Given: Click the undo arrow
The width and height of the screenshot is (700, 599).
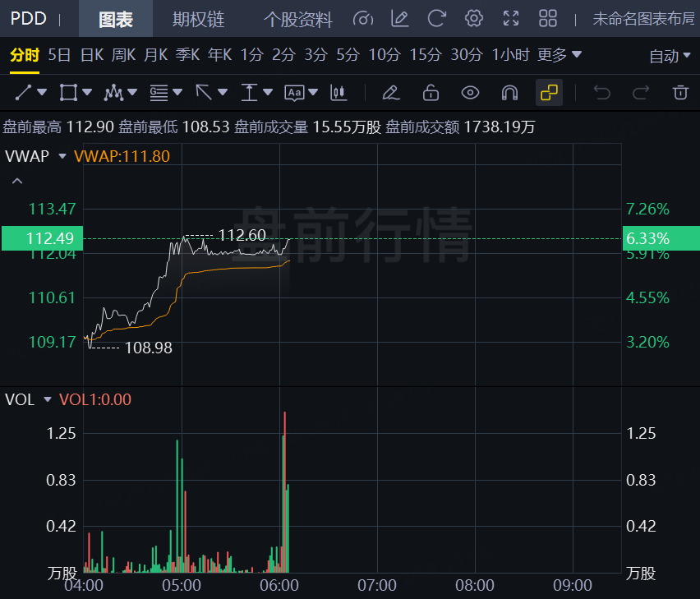Looking at the screenshot, I should click(x=601, y=92).
